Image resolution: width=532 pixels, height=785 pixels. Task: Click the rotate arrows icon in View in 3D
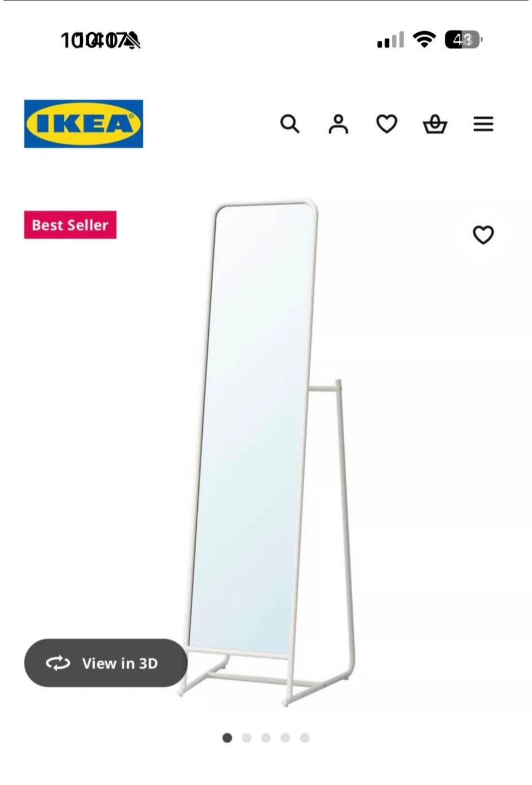pos(58,663)
